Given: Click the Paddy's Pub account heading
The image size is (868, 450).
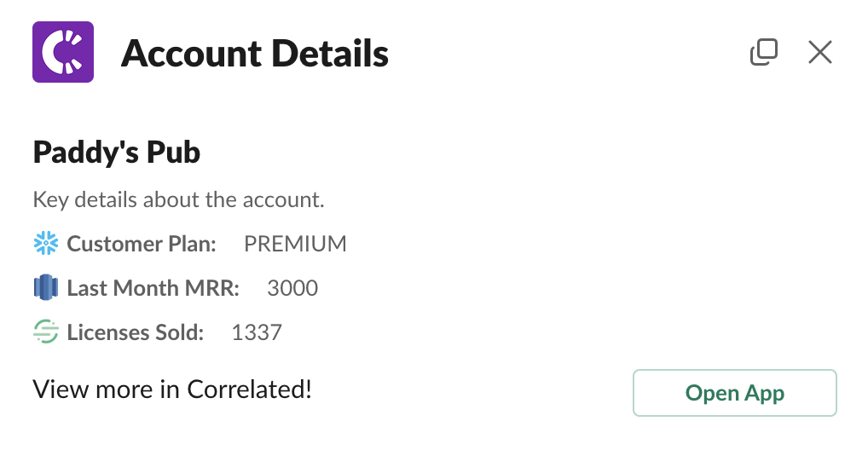Looking at the screenshot, I should point(116,153).
